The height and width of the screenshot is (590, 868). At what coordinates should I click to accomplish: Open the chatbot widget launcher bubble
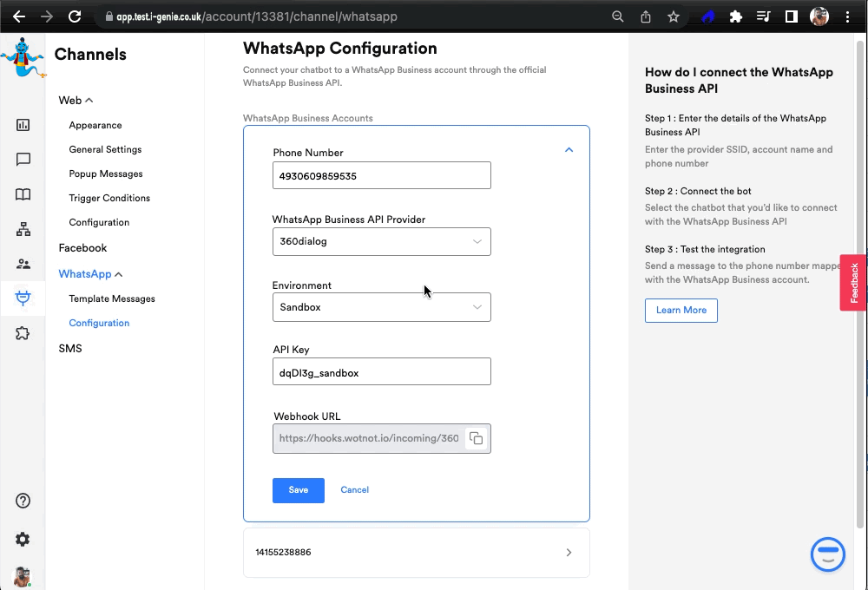827,554
